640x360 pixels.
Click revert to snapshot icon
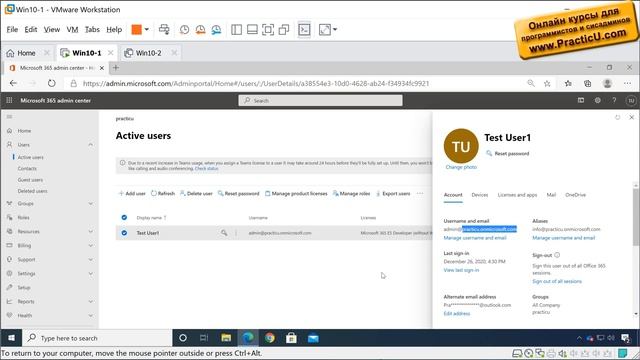tap(200, 29)
